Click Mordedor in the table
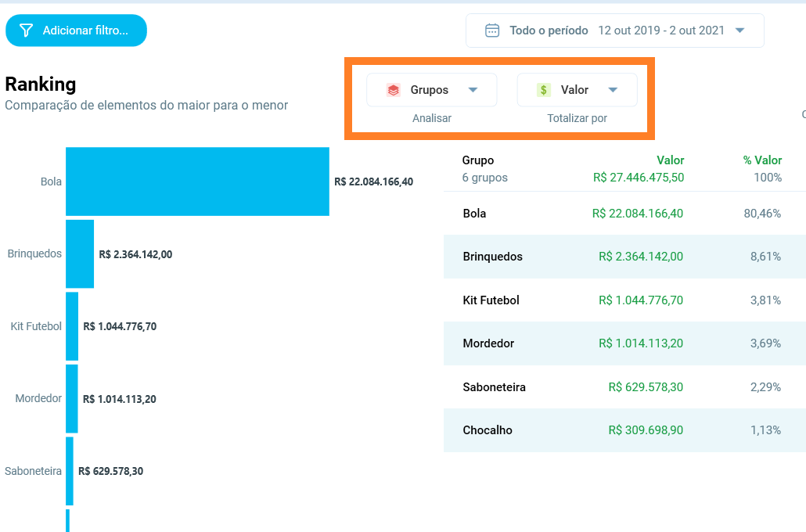Viewport: 806px width, 532px height. 488,343
